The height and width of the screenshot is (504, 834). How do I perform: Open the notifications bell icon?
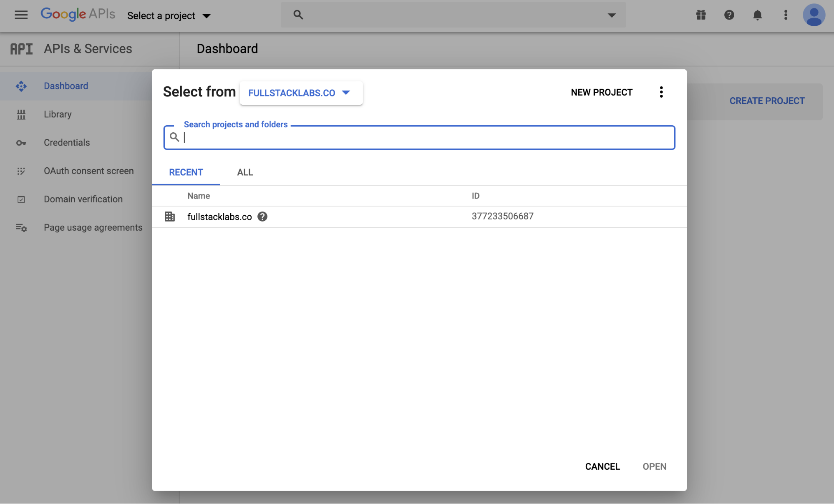click(758, 15)
